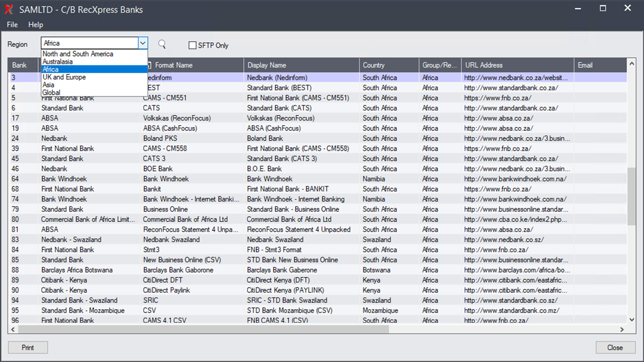This screenshot has width=644, height=362.
Task: Select the Bank Windhoek row 64
Action: click(64, 179)
